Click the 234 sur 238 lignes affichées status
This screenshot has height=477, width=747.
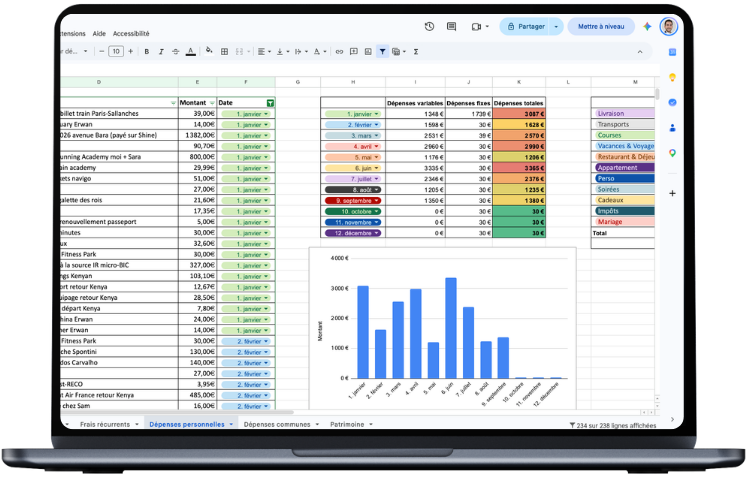[613, 425]
